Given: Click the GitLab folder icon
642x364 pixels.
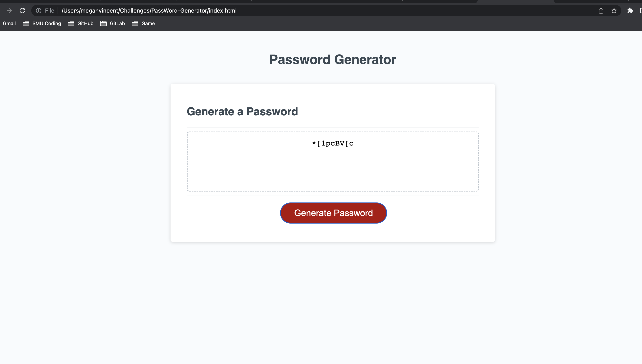Looking at the screenshot, I should 103,23.
